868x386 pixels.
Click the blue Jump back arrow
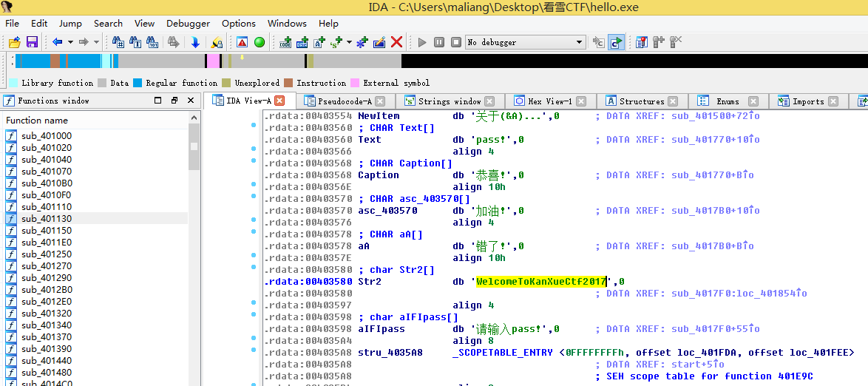click(x=57, y=42)
